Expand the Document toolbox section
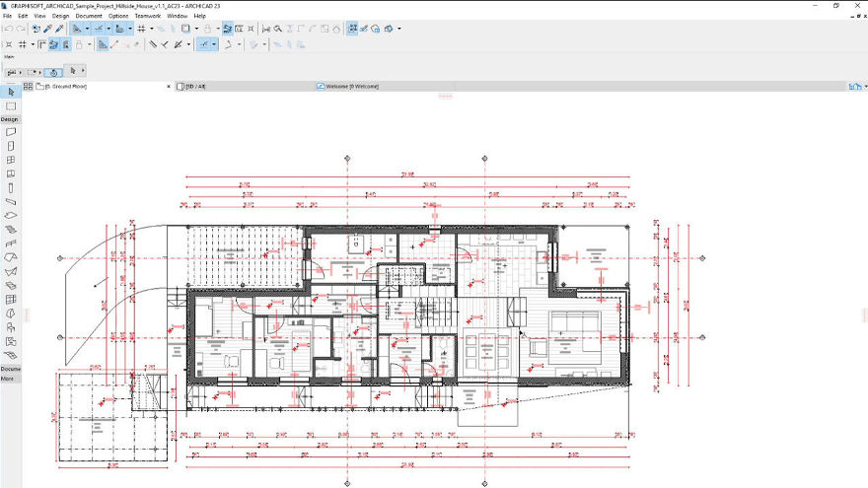Image resolution: width=868 pixels, height=488 pixels. pos(10,369)
